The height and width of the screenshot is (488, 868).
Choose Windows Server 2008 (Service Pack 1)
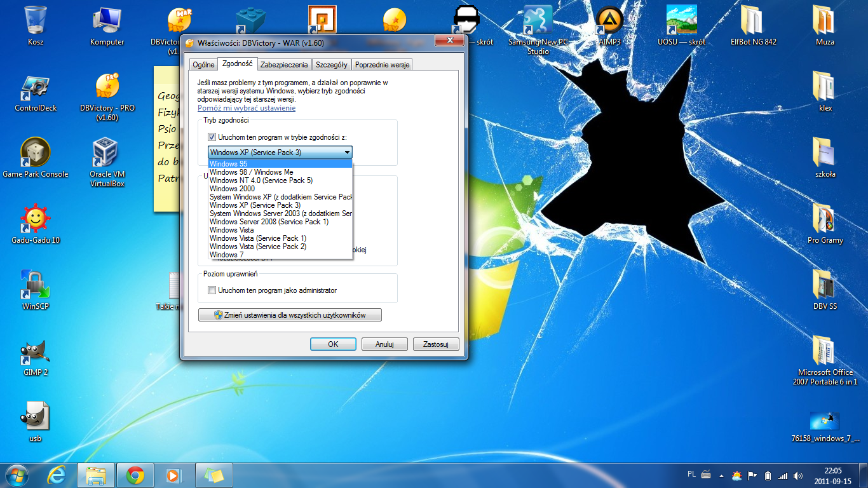[x=280, y=222]
